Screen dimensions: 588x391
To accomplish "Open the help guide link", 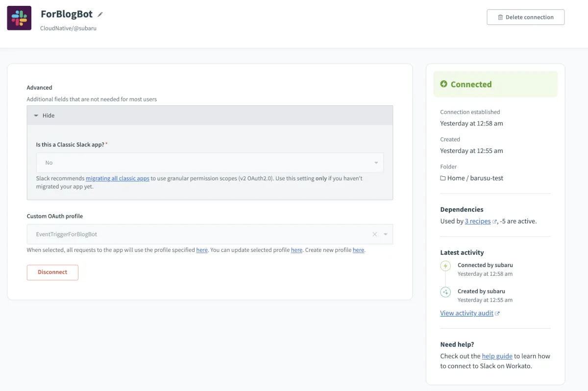I will click(497, 356).
